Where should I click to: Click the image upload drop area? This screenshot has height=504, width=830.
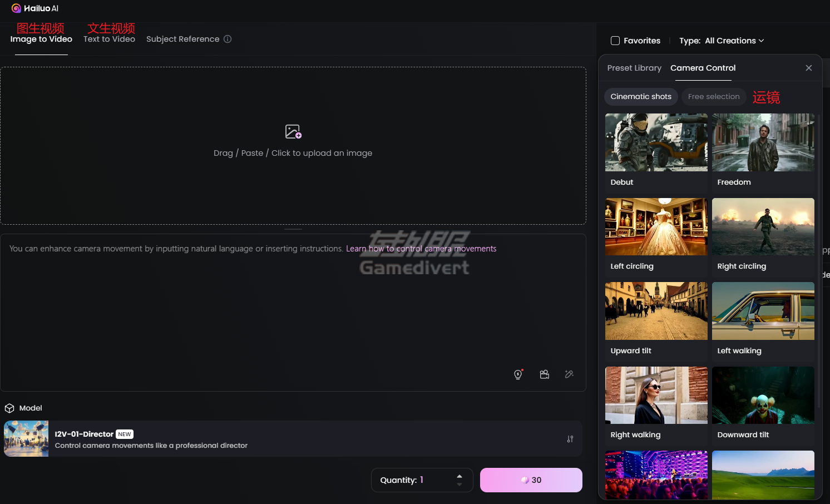tap(293, 146)
